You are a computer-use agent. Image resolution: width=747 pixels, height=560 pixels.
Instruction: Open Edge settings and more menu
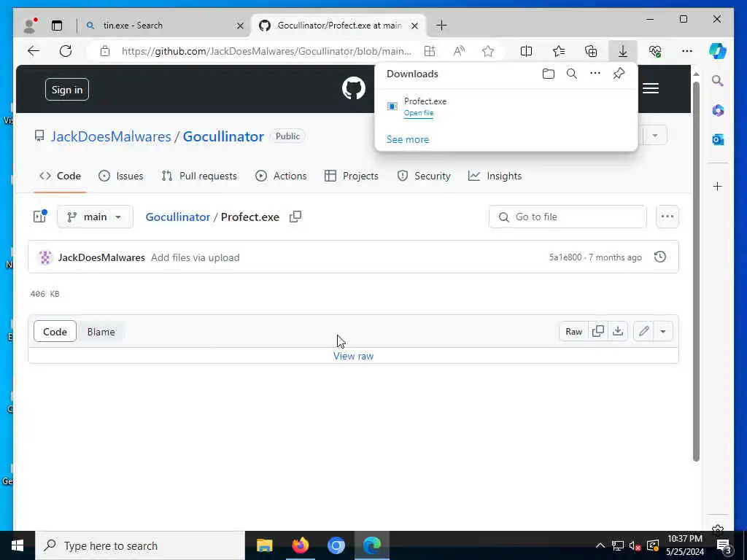pyautogui.click(x=687, y=51)
